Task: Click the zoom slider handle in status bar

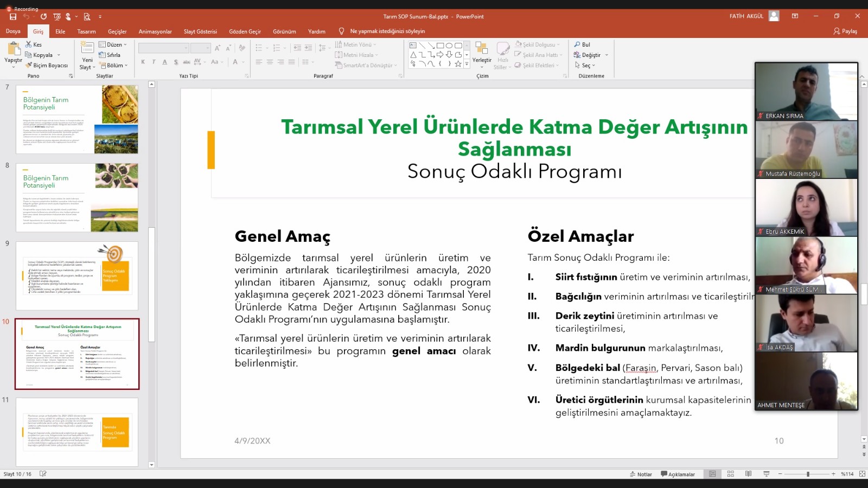Action: [x=808, y=474]
